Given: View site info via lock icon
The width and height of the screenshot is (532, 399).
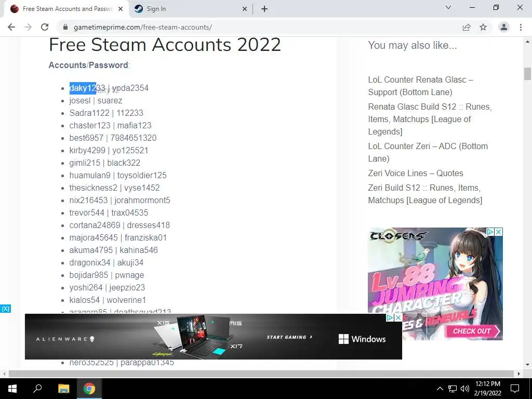Looking at the screenshot, I should pos(65,27).
